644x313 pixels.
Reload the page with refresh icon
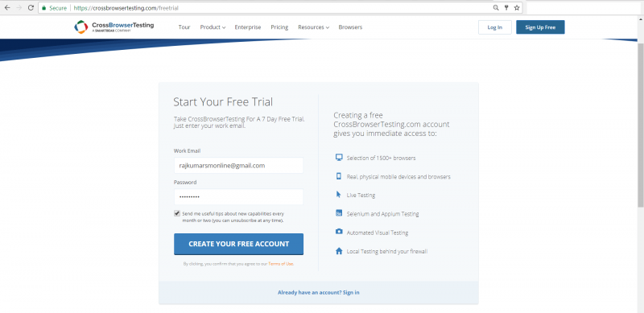pyautogui.click(x=31, y=8)
